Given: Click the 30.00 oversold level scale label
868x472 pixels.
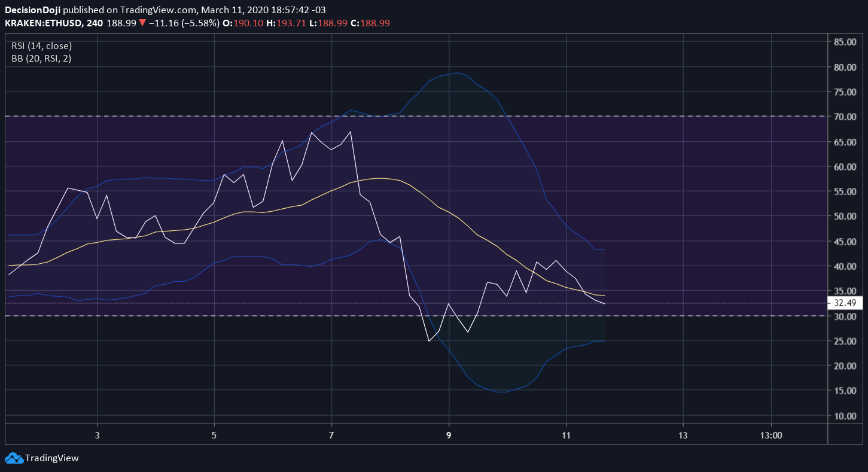Looking at the screenshot, I should click(x=844, y=316).
